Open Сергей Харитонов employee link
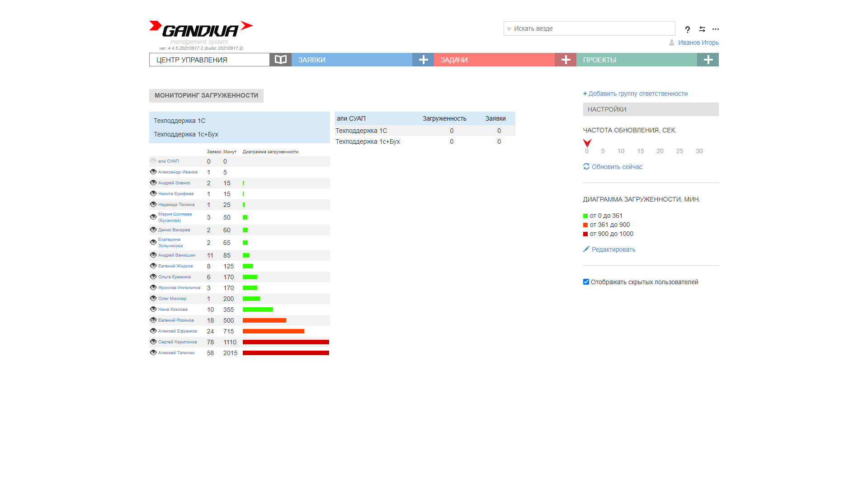868x488 pixels. tap(178, 342)
